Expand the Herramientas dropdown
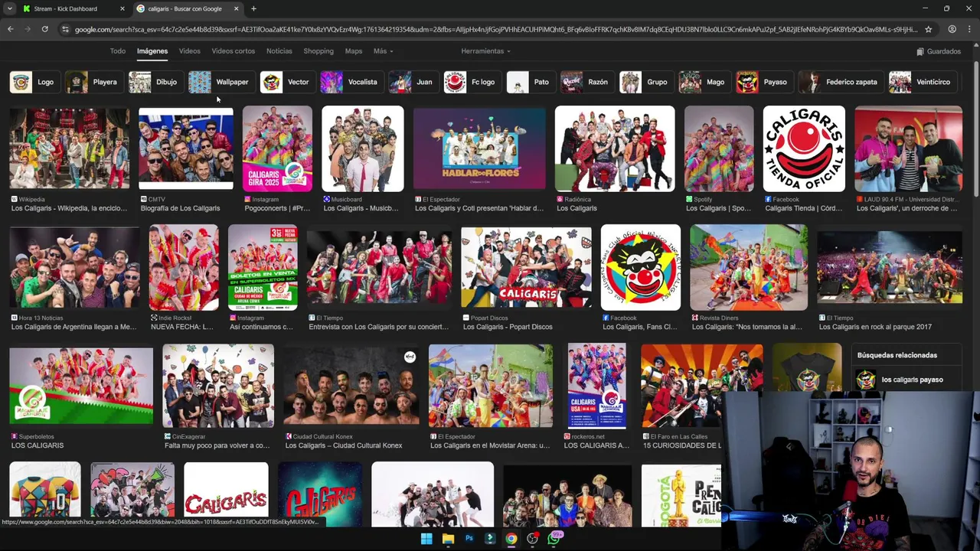Image resolution: width=980 pixels, height=551 pixels. click(485, 51)
